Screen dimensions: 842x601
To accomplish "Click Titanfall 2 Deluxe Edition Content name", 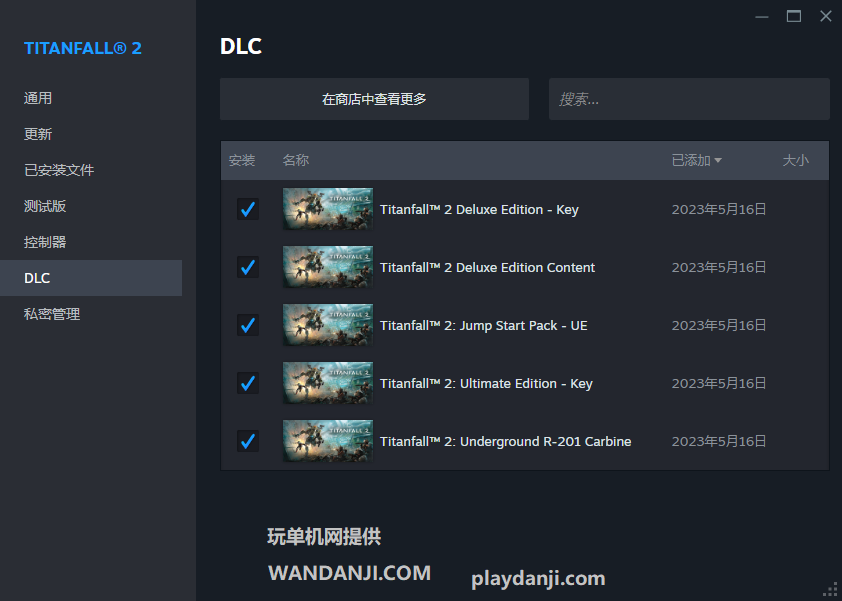I will pyautogui.click(x=487, y=267).
